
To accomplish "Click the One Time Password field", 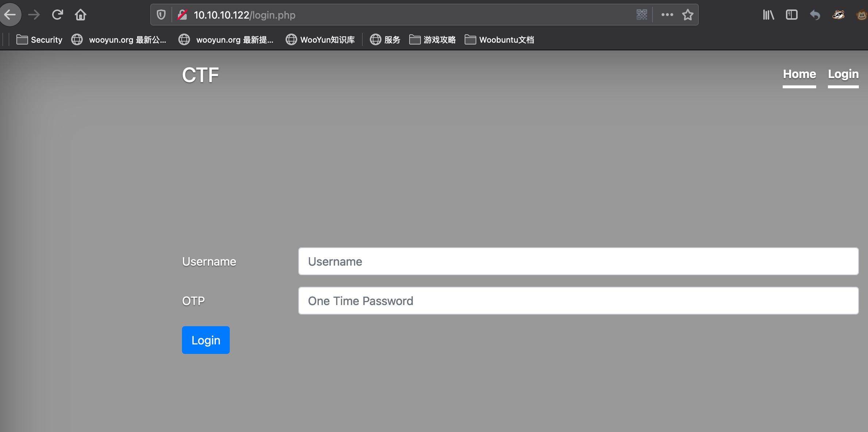I will [578, 301].
